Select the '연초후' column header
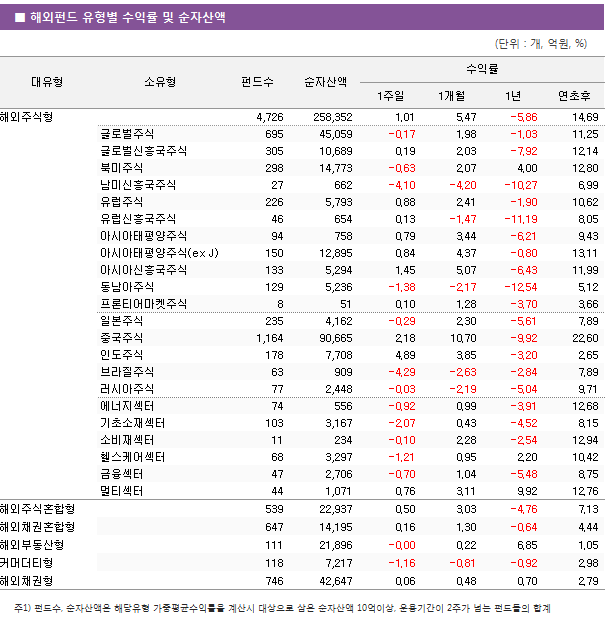The width and height of the screenshot is (606, 622). pyautogui.click(x=574, y=96)
